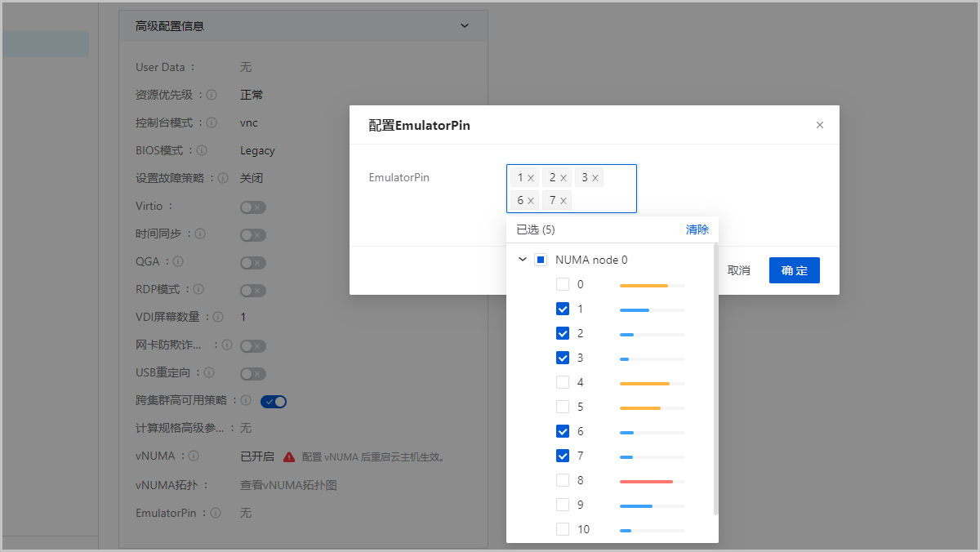The height and width of the screenshot is (552, 980).
Task: Click the vNUMA warning triangle icon
Action: click(289, 457)
